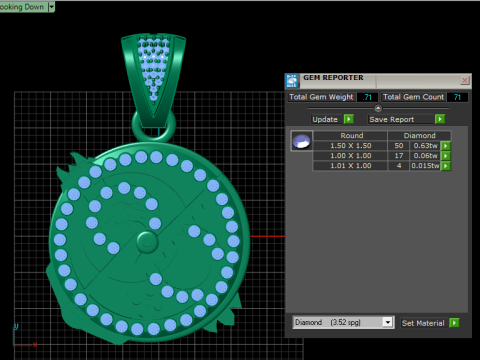
Task: Click the Save Report label
Action: pyautogui.click(x=392, y=119)
